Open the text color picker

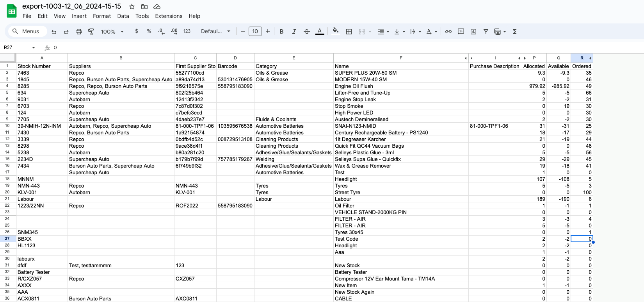[x=320, y=32]
